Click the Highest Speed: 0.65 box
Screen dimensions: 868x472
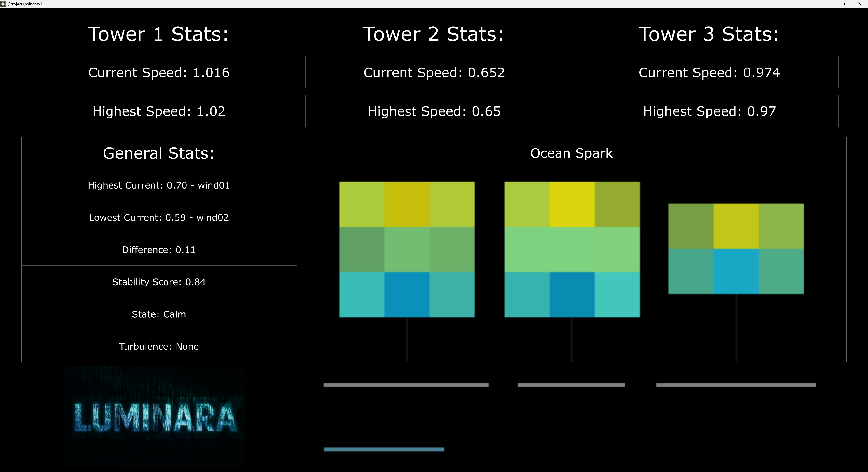434,111
